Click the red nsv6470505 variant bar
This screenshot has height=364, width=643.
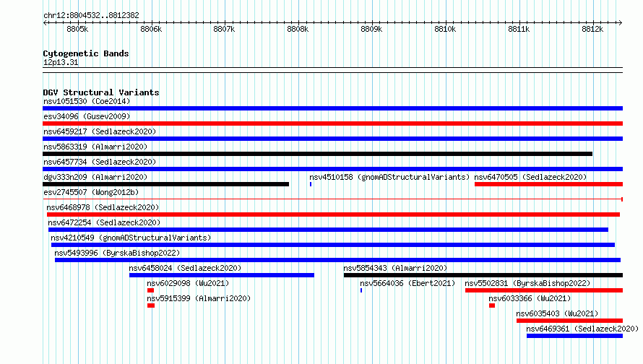click(548, 184)
